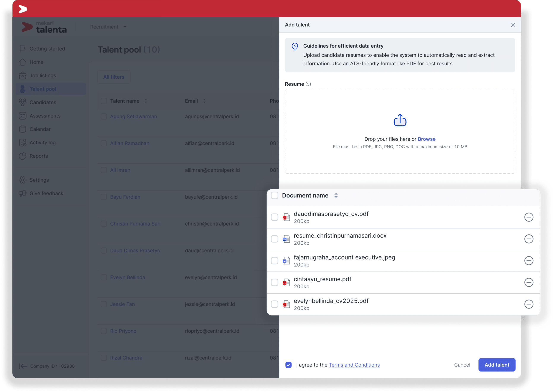
Task: Click the collapse sidebar arrow icon
Action: [23, 366]
